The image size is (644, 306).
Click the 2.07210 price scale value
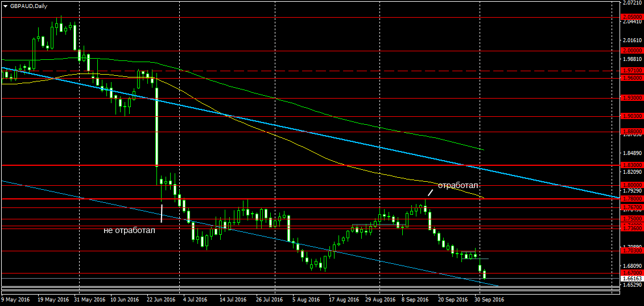pos(632,2)
